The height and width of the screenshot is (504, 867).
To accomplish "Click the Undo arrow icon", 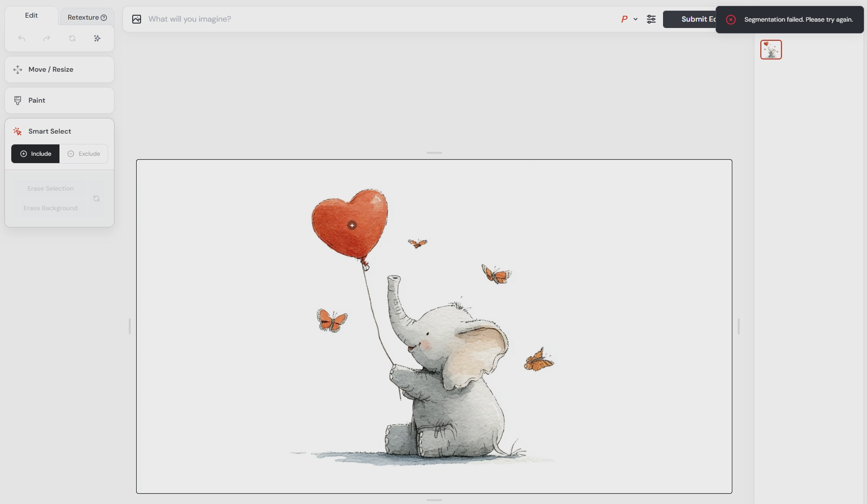I will (22, 38).
